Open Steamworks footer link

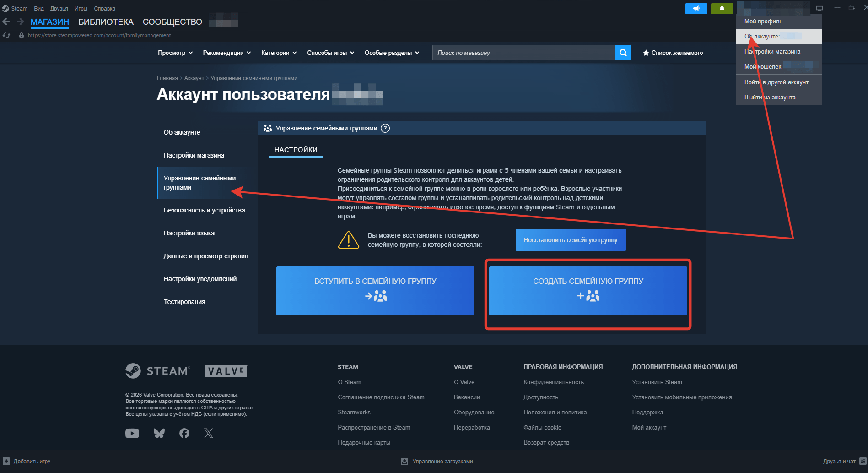(x=354, y=412)
